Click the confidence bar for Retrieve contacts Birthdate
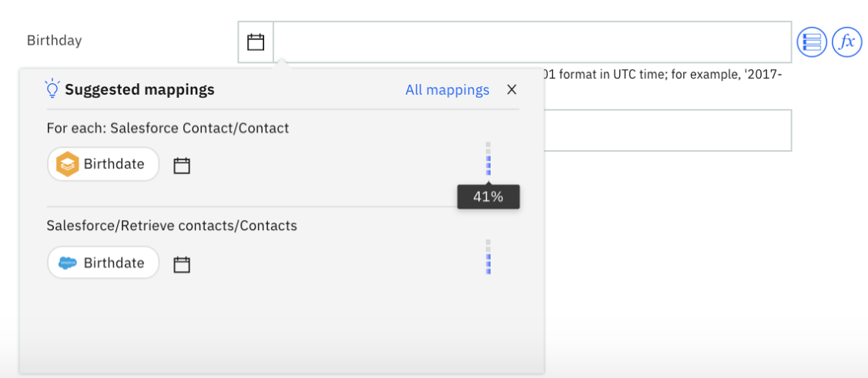This screenshot has width=868, height=378. click(488, 256)
